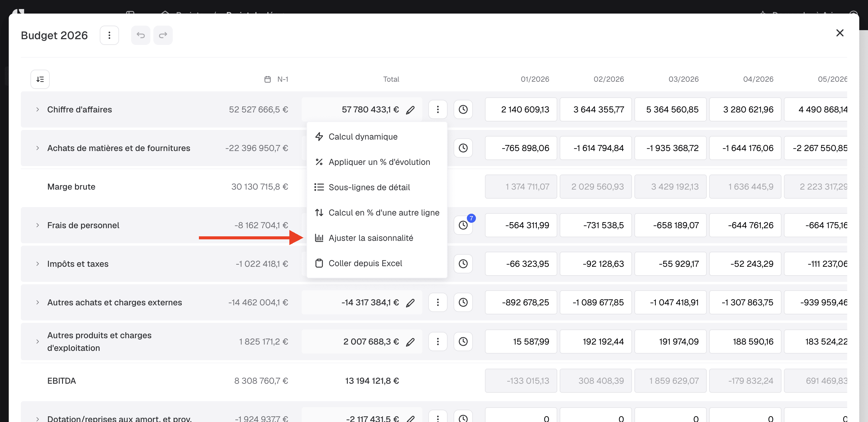868x422 pixels.
Task: Choose Appliquer un % d'évolution
Action: [x=377, y=162]
